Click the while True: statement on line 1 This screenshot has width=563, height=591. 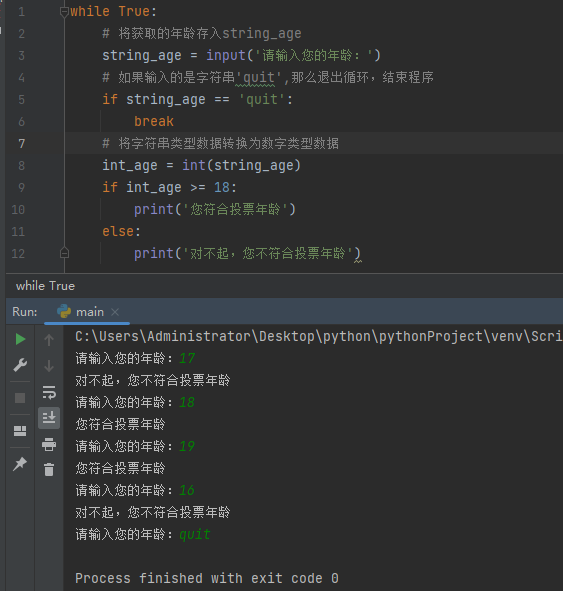point(113,12)
